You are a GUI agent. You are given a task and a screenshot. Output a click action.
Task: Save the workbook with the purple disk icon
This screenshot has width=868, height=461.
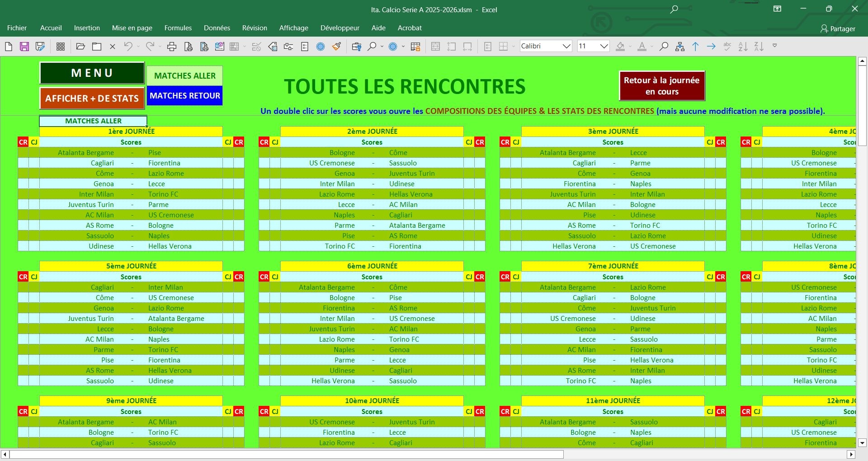(24, 46)
